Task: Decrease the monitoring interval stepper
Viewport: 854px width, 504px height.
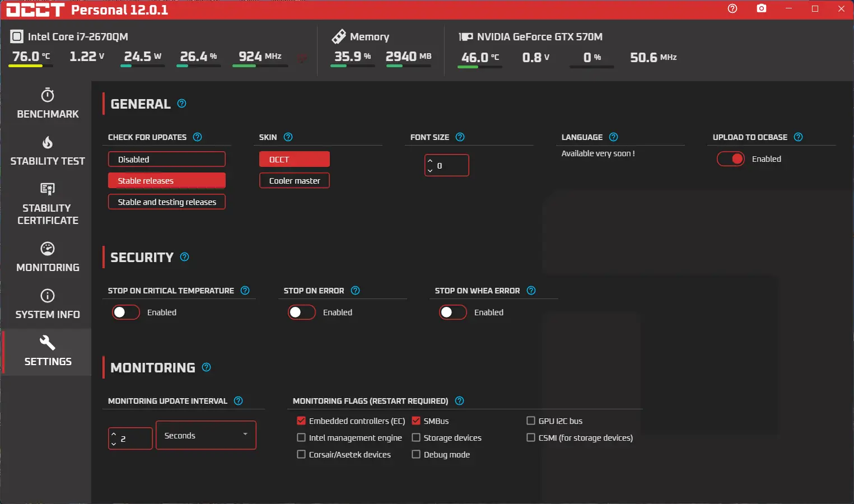Action: click(114, 444)
